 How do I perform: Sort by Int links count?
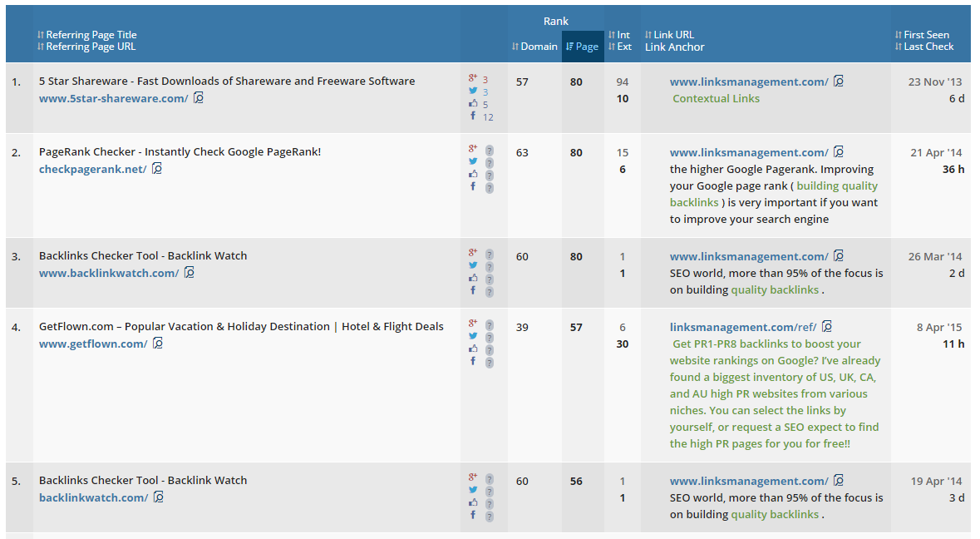pos(619,35)
